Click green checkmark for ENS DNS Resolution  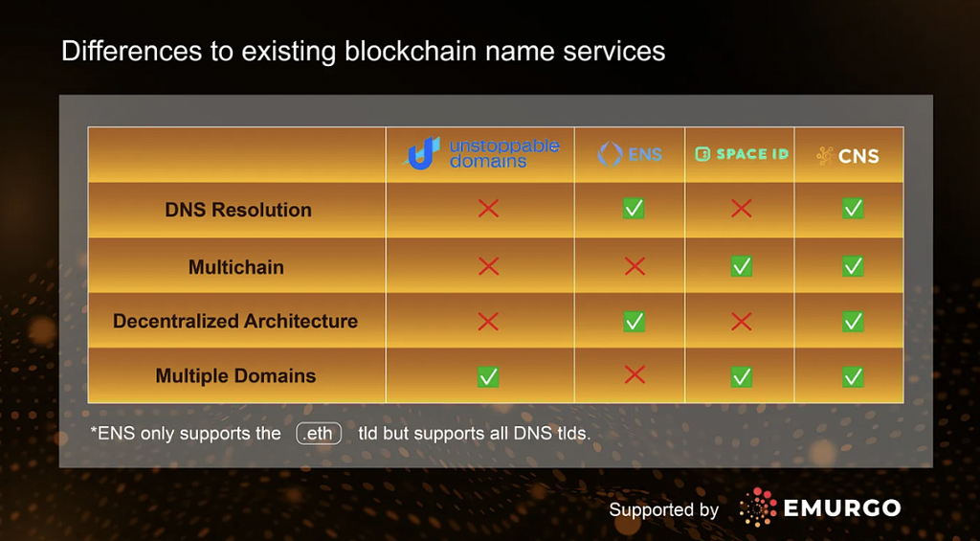634,209
